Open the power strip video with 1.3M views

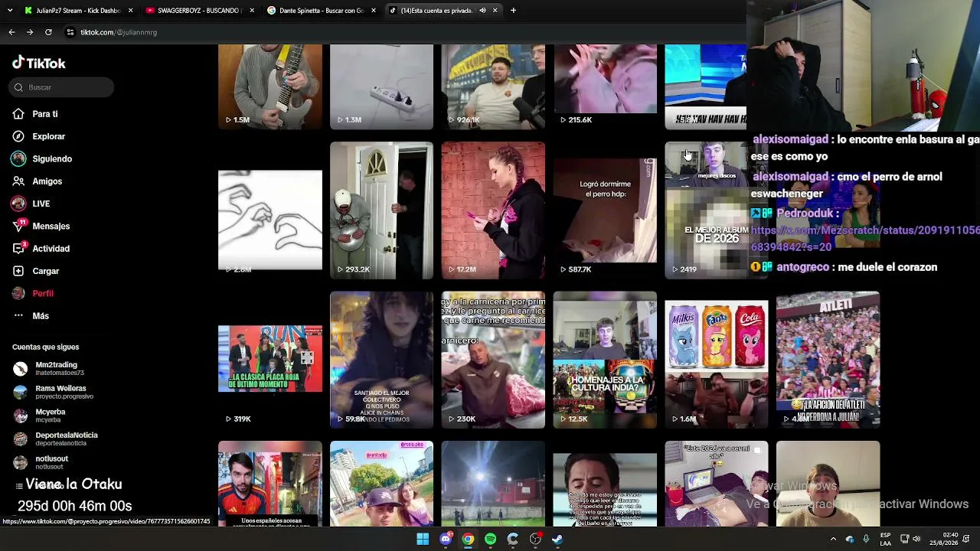[381, 86]
